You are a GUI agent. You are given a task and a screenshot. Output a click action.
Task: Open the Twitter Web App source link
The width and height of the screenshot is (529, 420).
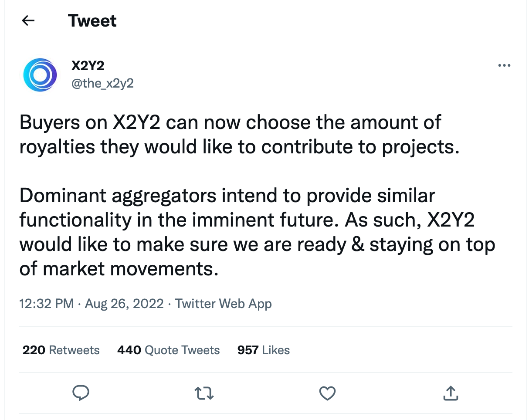pyautogui.click(x=224, y=304)
